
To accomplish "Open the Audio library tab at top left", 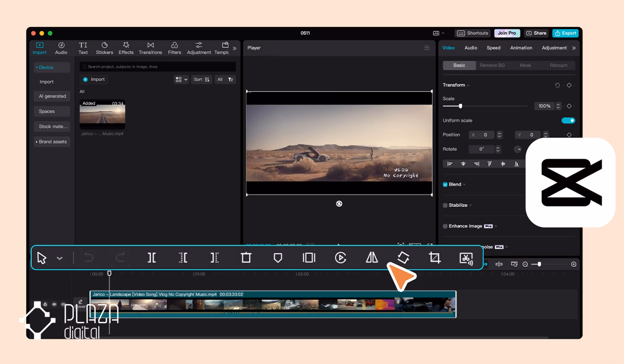I will (61, 48).
